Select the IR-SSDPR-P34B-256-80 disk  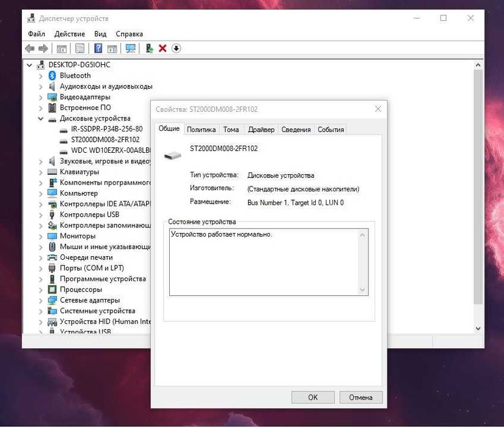tap(107, 129)
